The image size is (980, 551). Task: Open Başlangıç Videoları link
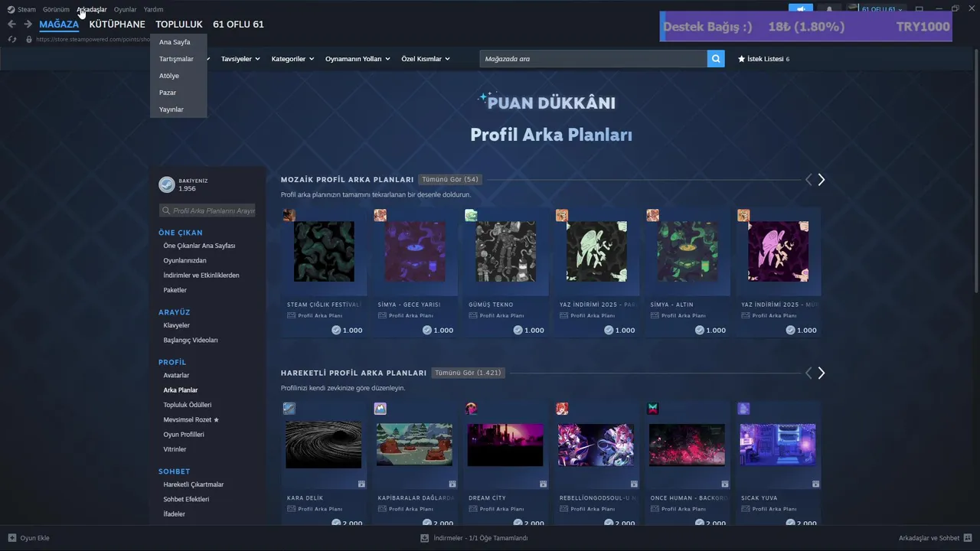coord(191,340)
